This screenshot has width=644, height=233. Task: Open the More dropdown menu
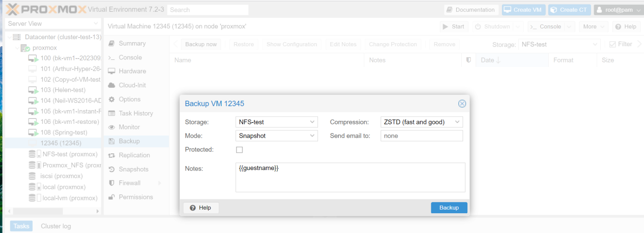pos(594,26)
